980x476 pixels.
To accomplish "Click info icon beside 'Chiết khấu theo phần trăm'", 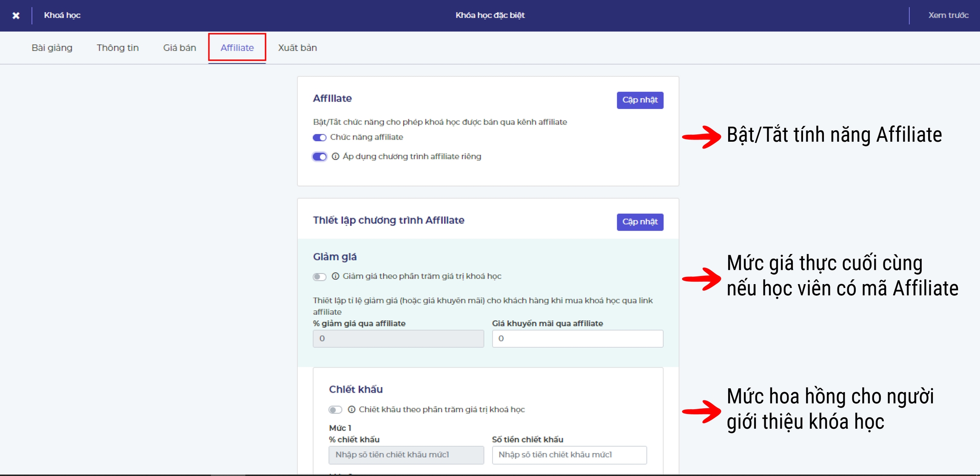I will pos(351,410).
